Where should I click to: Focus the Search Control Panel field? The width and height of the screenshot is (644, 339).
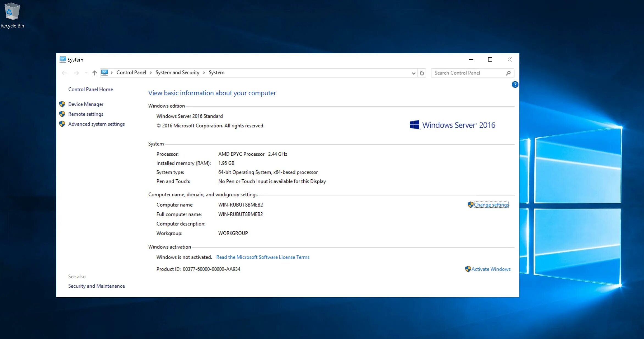point(472,73)
